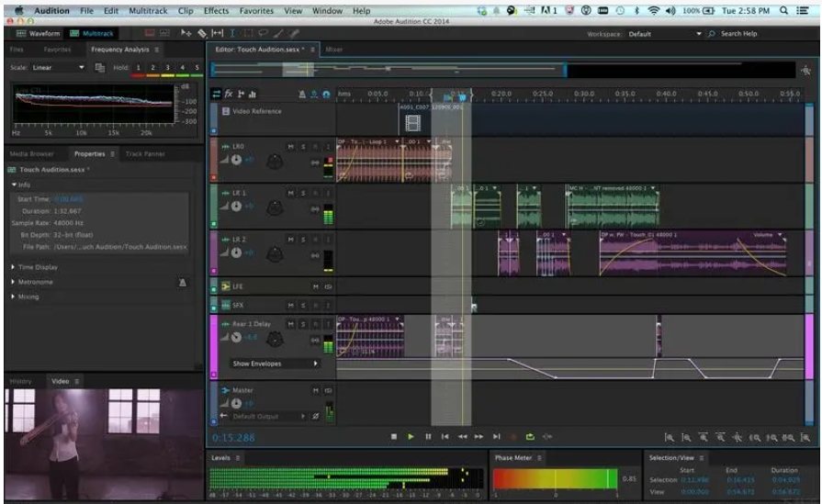Image resolution: width=822 pixels, height=504 pixels.
Task: Switch to Waveform view
Action: coord(39,34)
